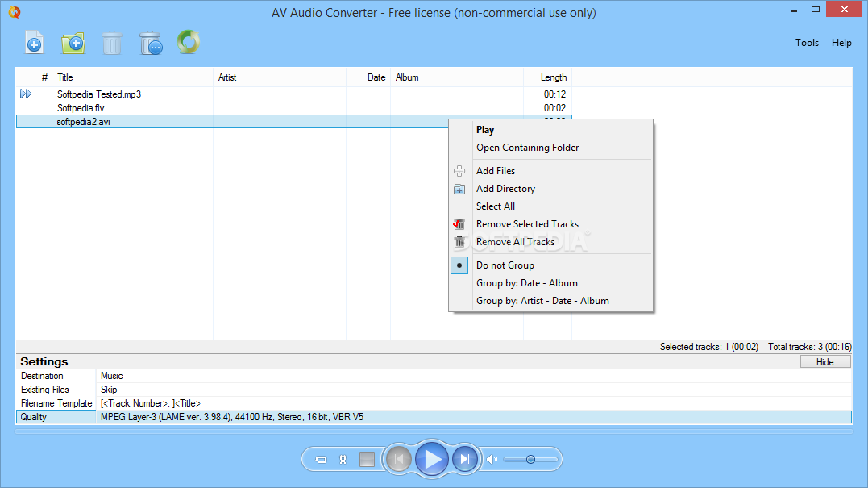This screenshot has height=488, width=868.
Task: Select Group by: Artist - Date - Album
Action: tap(542, 301)
